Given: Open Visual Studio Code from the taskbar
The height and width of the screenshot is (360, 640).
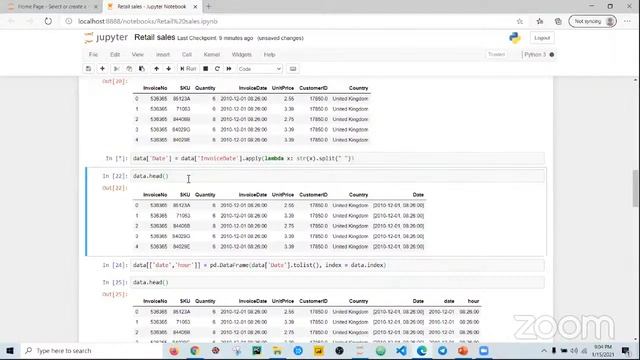Looking at the screenshot, I should tap(401, 351).
